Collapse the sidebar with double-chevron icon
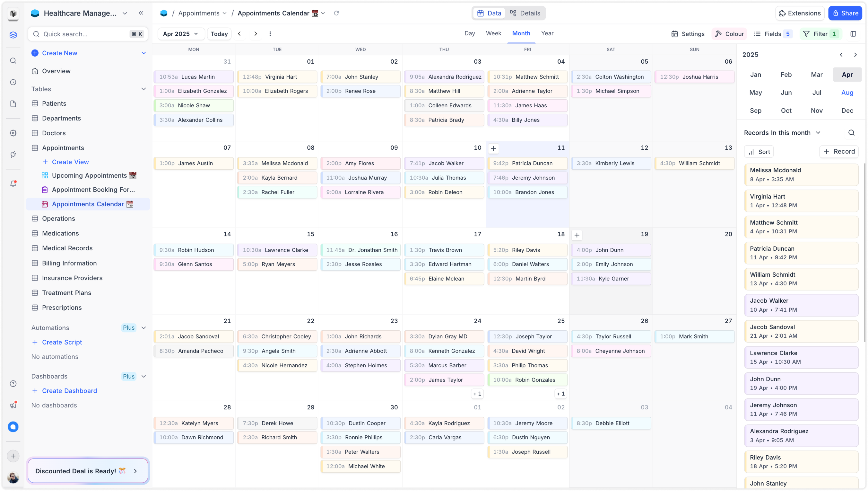The height and width of the screenshot is (491, 868). click(x=141, y=13)
